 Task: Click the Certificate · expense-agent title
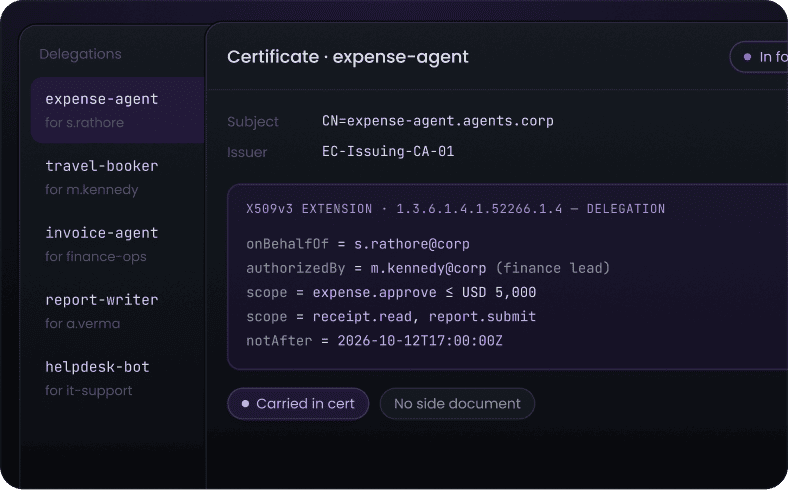[x=348, y=57]
